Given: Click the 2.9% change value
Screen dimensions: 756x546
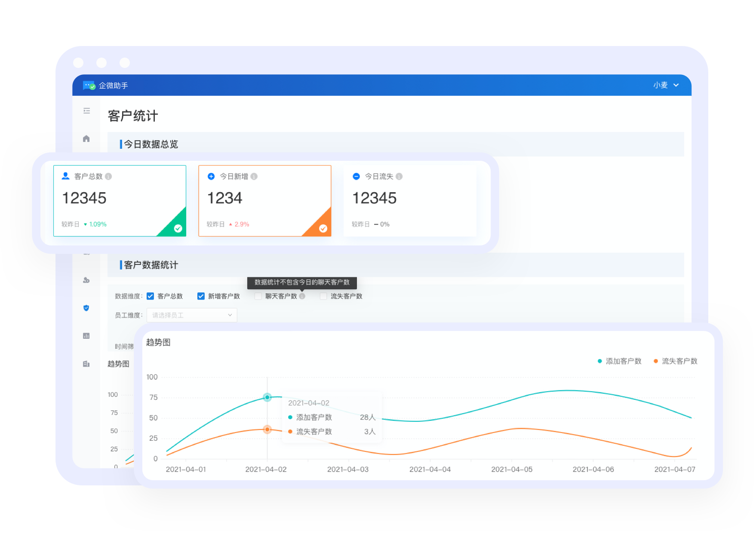Looking at the screenshot, I should coord(242,224).
